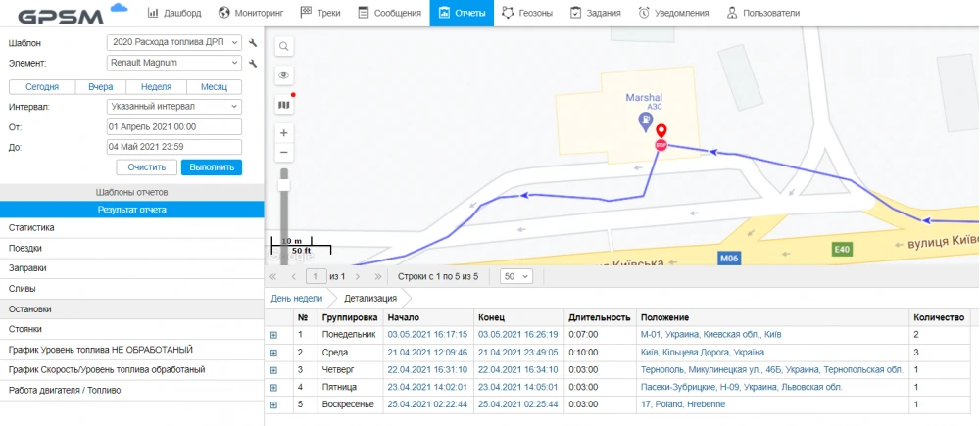
Task: Expand the Воскресенье row details
Action: [273, 403]
